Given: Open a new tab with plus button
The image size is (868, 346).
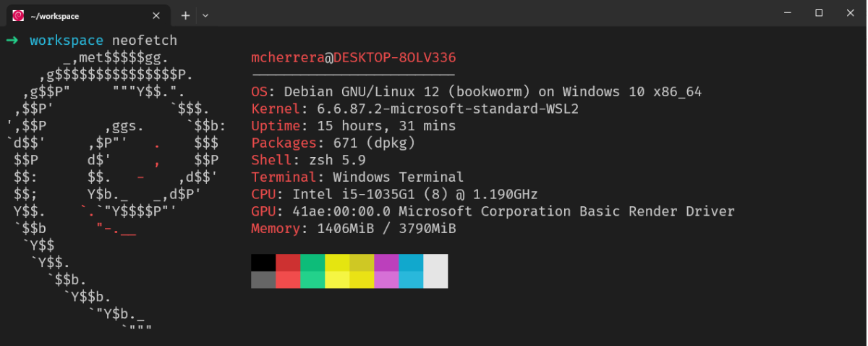Looking at the screenshot, I should (185, 15).
